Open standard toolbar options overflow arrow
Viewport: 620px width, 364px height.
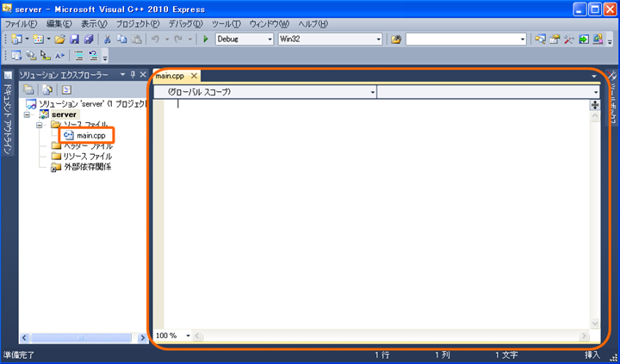pos(610,40)
